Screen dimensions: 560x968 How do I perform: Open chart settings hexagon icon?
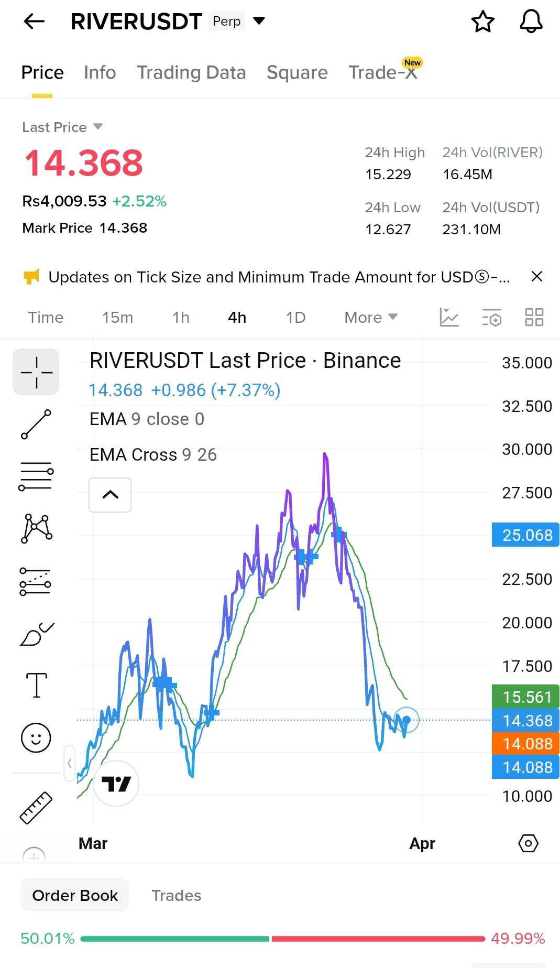click(528, 844)
